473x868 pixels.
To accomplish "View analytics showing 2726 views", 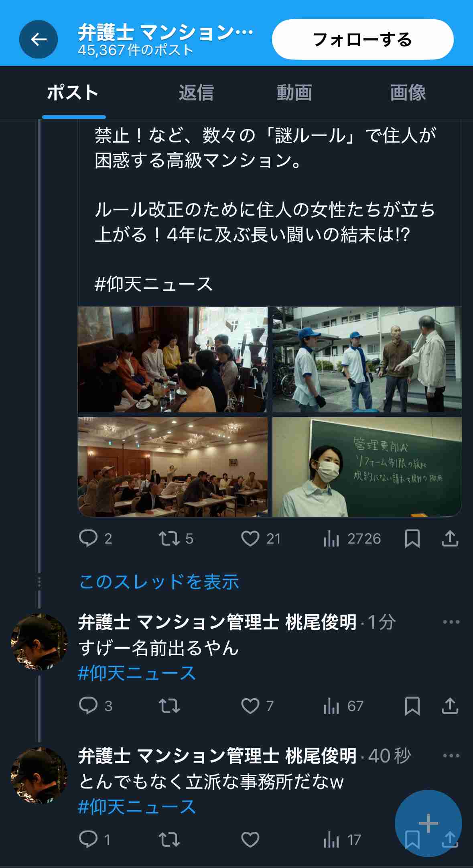I will pyautogui.click(x=352, y=538).
